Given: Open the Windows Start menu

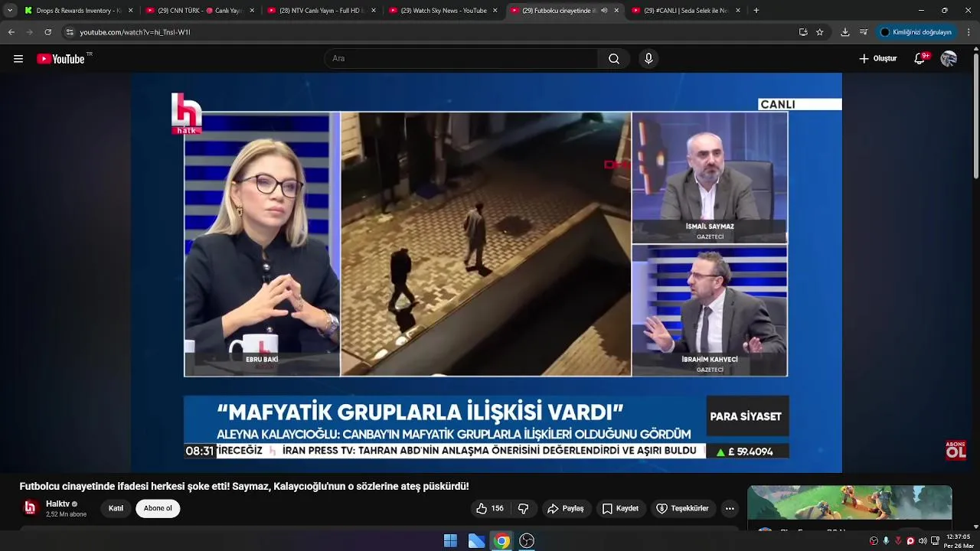Looking at the screenshot, I should [450, 541].
